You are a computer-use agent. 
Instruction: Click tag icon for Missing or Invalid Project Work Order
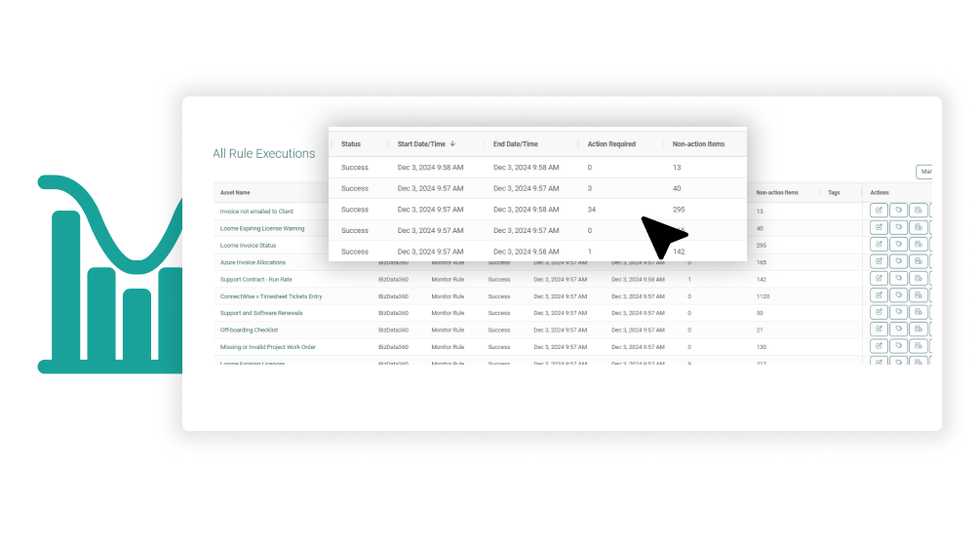tap(899, 346)
